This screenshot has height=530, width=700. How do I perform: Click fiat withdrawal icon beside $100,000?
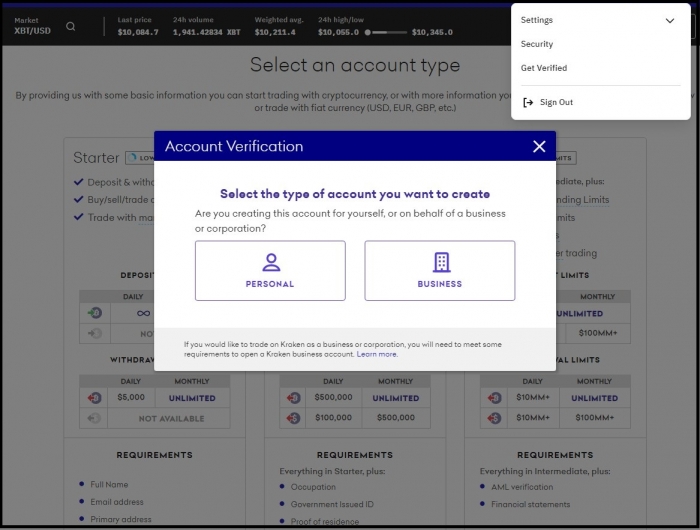coord(293,418)
